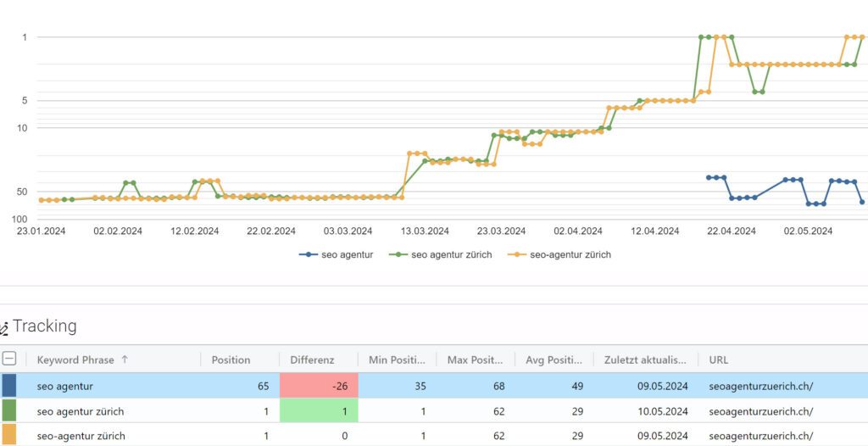Click the red -26 Differenz cell
Viewport: 868px width, 446px height.
point(319,386)
